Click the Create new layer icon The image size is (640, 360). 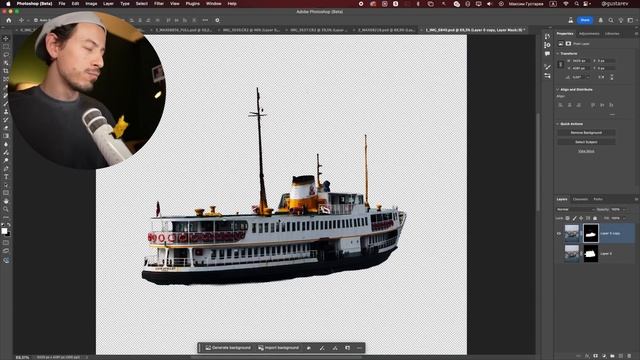click(x=621, y=356)
